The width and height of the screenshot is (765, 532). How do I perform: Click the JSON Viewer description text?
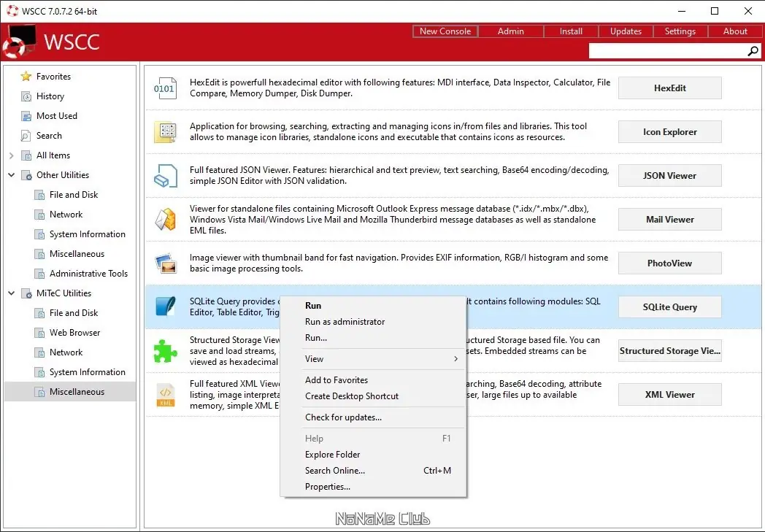(x=399, y=176)
